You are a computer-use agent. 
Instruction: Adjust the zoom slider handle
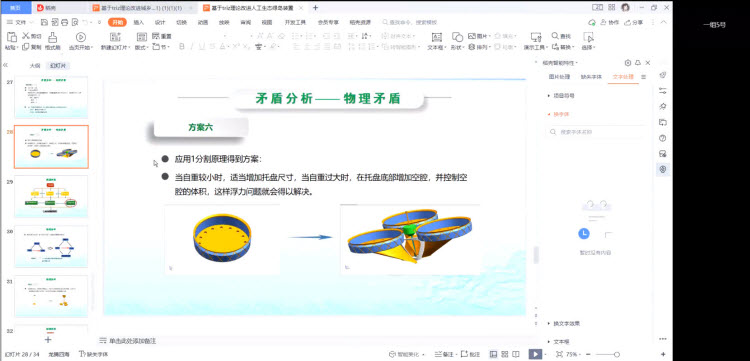click(617, 354)
